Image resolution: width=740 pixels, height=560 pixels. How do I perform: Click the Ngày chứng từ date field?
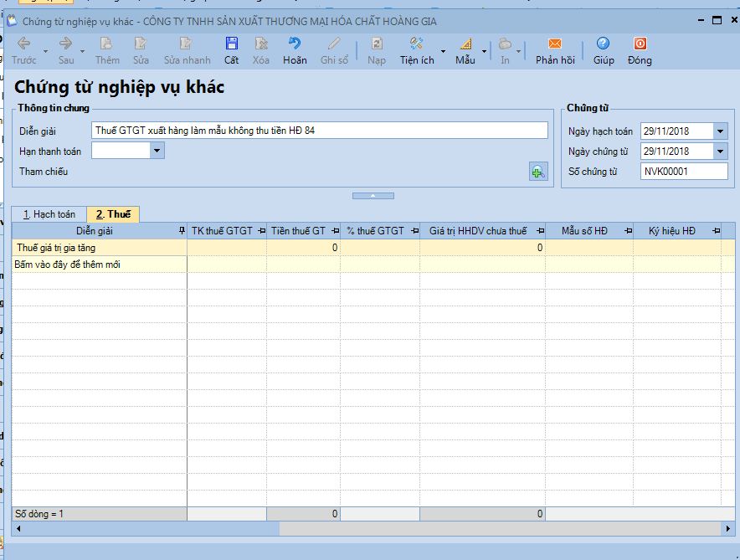[x=676, y=152]
